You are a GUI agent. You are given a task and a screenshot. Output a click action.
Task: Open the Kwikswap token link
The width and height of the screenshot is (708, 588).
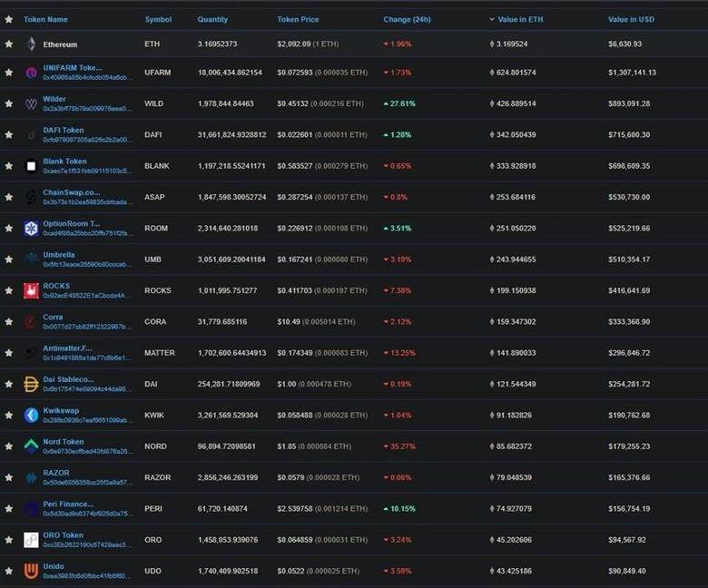(x=61, y=410)
